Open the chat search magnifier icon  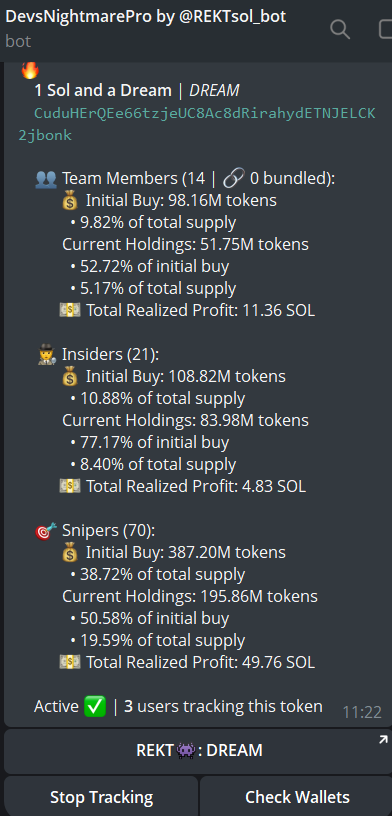coord(340,30)
